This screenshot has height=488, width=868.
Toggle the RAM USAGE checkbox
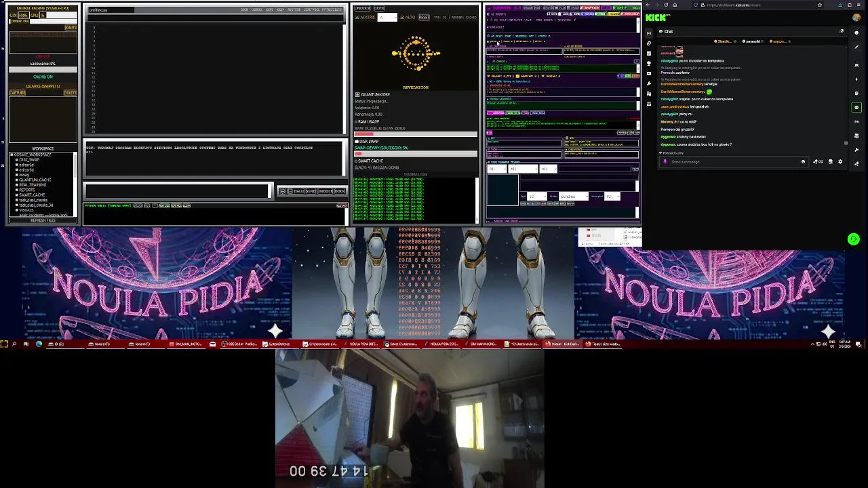click(356, 122)
